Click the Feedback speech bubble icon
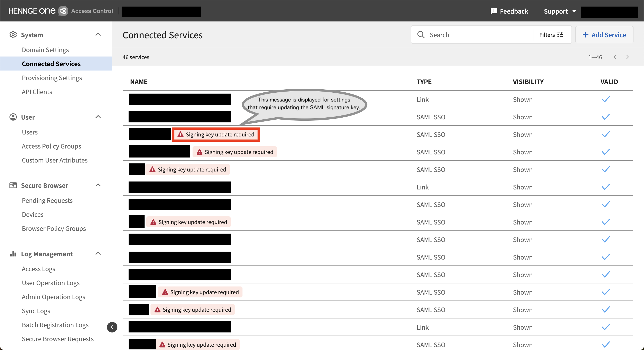Image resolution: width=644 pixels, height=350 pixels. tap(494, 11)
